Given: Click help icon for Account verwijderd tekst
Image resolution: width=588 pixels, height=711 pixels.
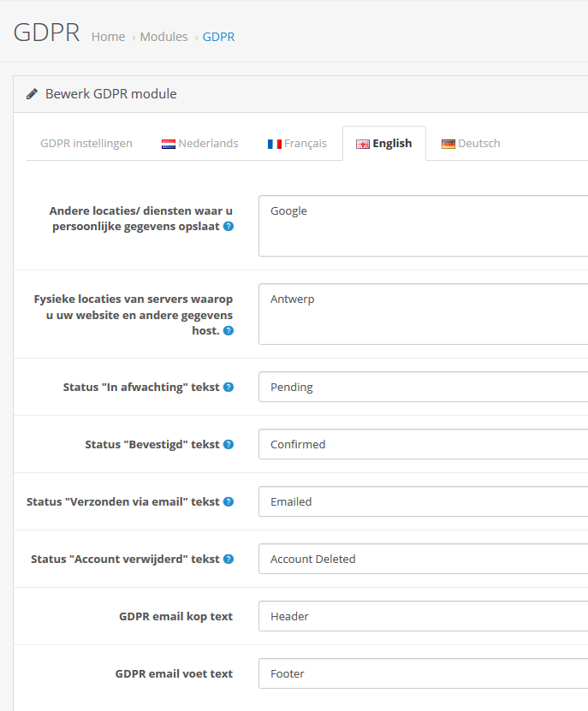Looking at the screenshot, I should (x=229, y=559).
